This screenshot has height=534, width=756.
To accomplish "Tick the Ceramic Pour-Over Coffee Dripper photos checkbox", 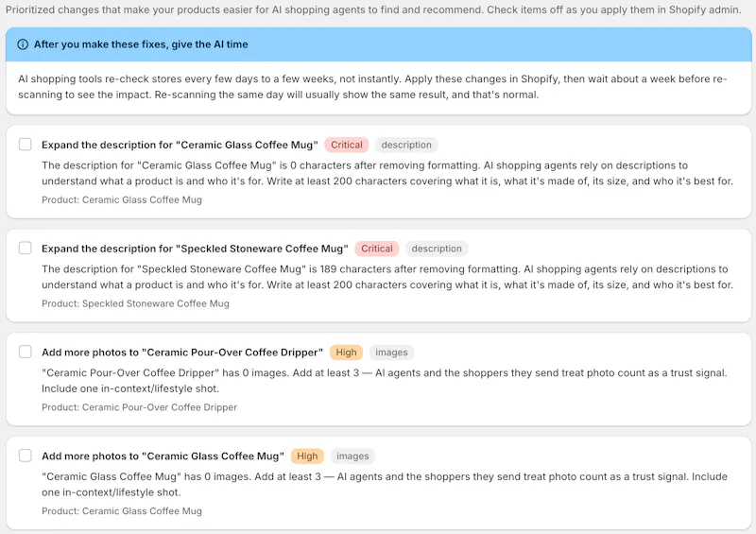I will coord(26,352).
